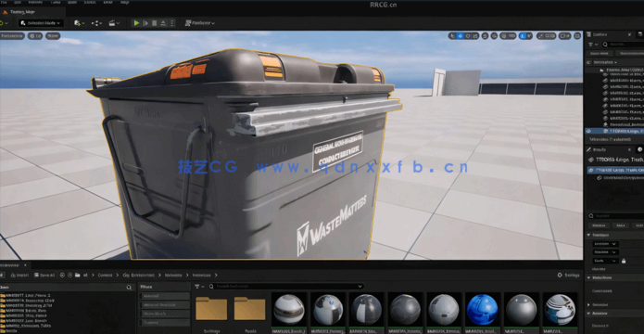The height and width of the screenshot is (334, 644).
Task: Open the Location type dropdown
Action: pos(605,243)
